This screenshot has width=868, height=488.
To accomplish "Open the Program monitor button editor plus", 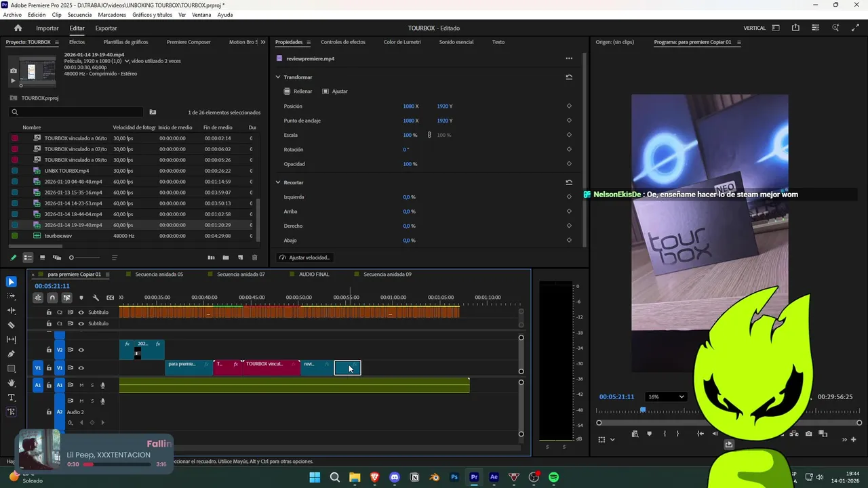I will 854,439.
